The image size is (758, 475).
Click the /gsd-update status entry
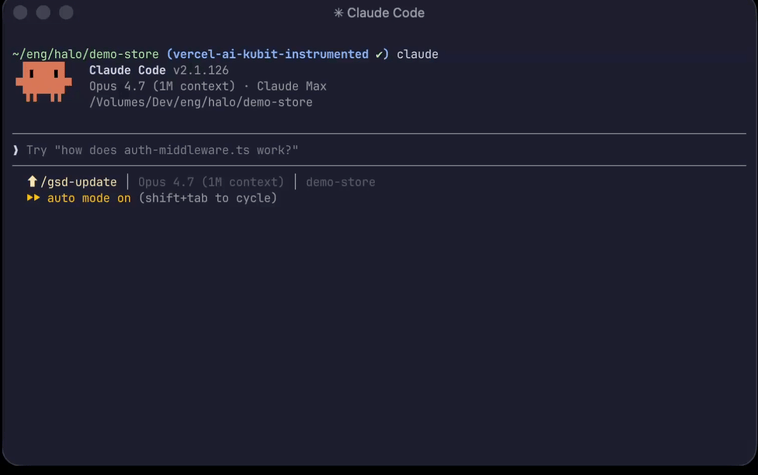[x=79, y=182]
